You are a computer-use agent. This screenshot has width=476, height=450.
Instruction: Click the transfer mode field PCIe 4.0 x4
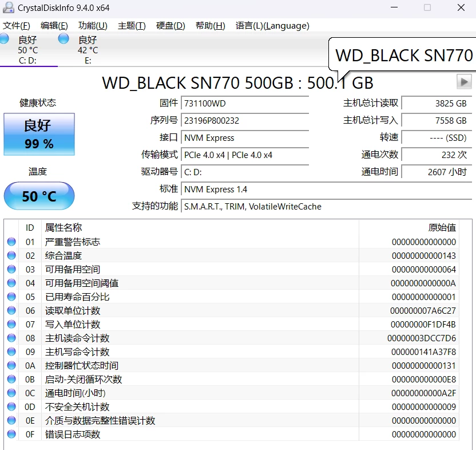pos(245,155)
